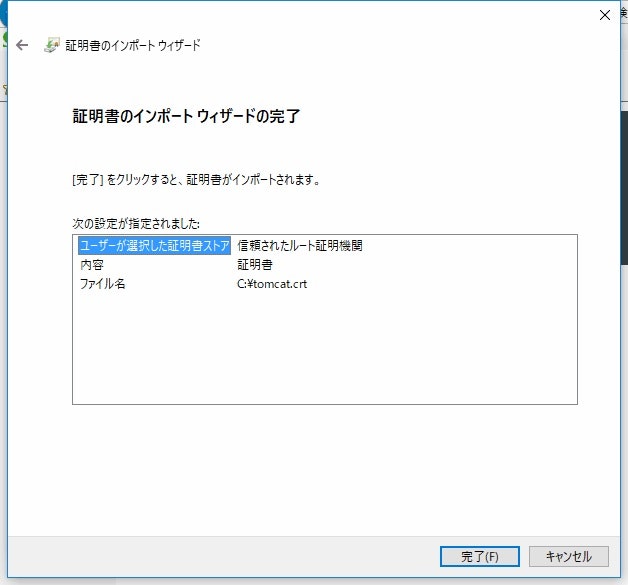Click the [完了] をクリックすると instruction text
The width and height of the screenshot is (628, 585).
196,180
